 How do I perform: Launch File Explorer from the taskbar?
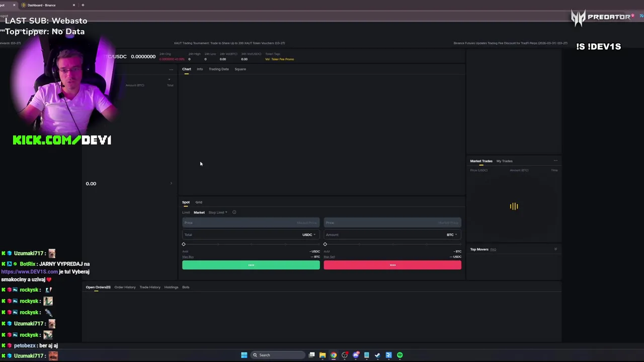click(x=323, y=355)
